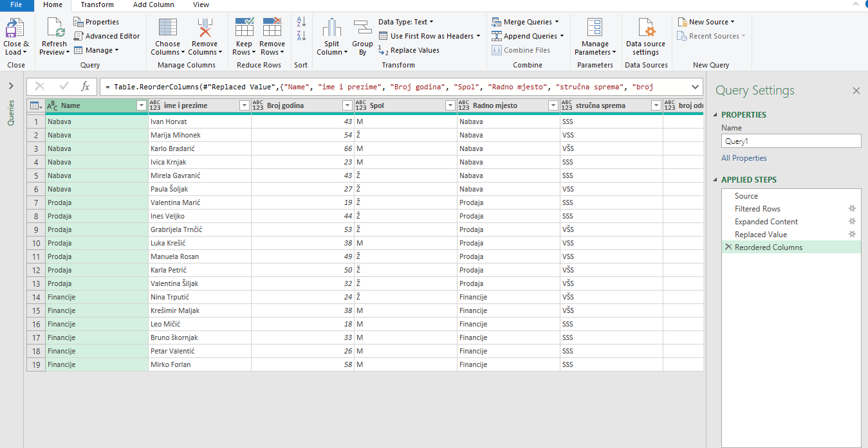This screenshot has height=448, width=868.
Task: Expand the formula bar
Action: point(695,87)
